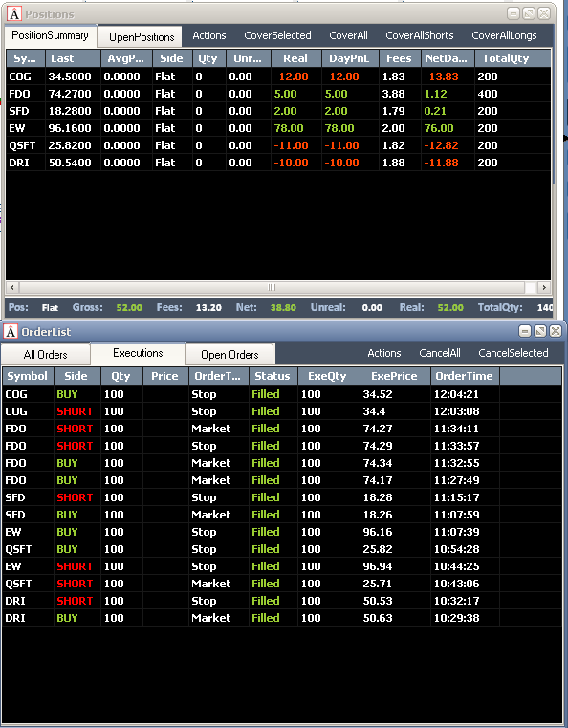Open the Positions Actions menu
568x728 pixels.
pyautogui.click(x=209, y=35)
